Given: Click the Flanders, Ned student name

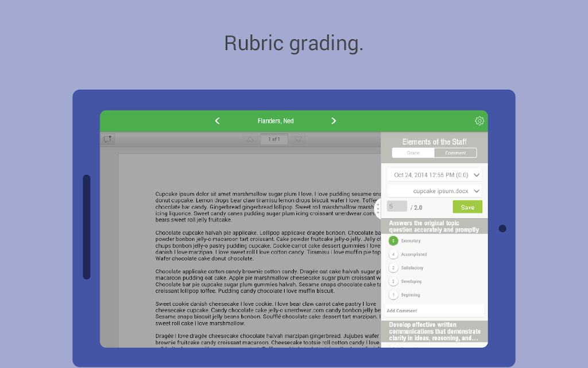Looking at the screenshot, I should pos(276,121).
